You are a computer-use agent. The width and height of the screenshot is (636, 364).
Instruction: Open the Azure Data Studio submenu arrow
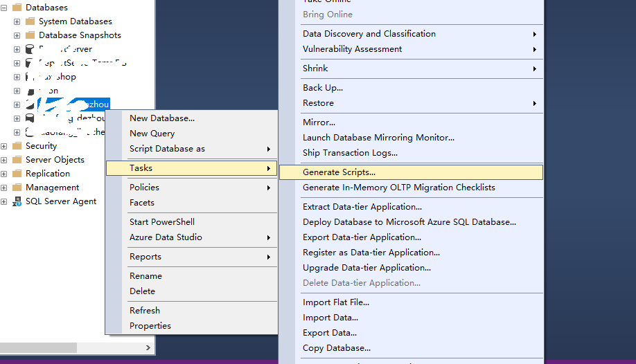coord(269,237)
